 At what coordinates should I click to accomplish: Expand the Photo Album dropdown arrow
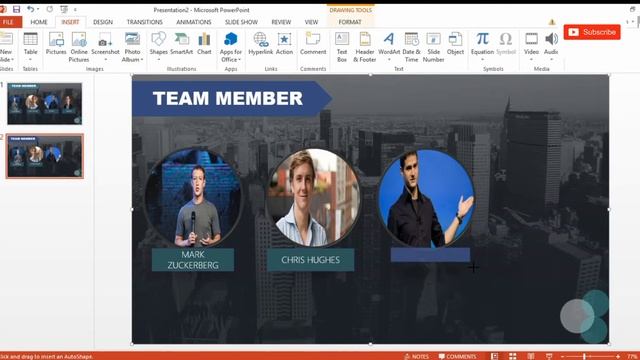[142, 60]
